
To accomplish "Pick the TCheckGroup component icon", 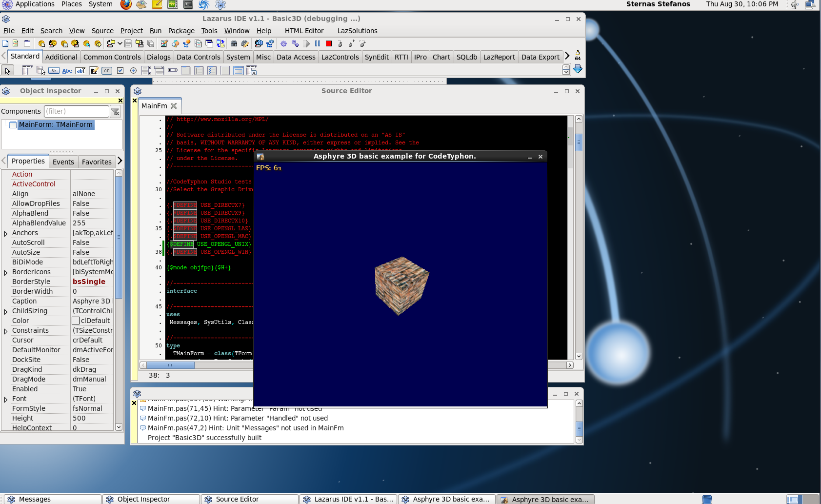I will pyautogui.click(x=212, y=70).
